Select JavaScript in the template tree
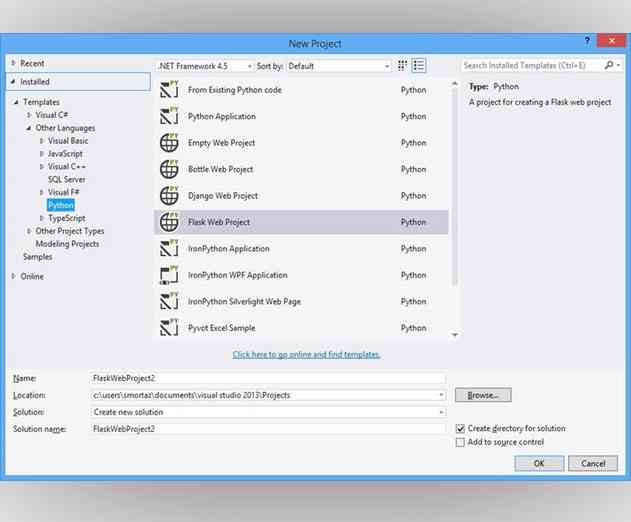Viewport: 631px width, 522px height. pos(65,154)
